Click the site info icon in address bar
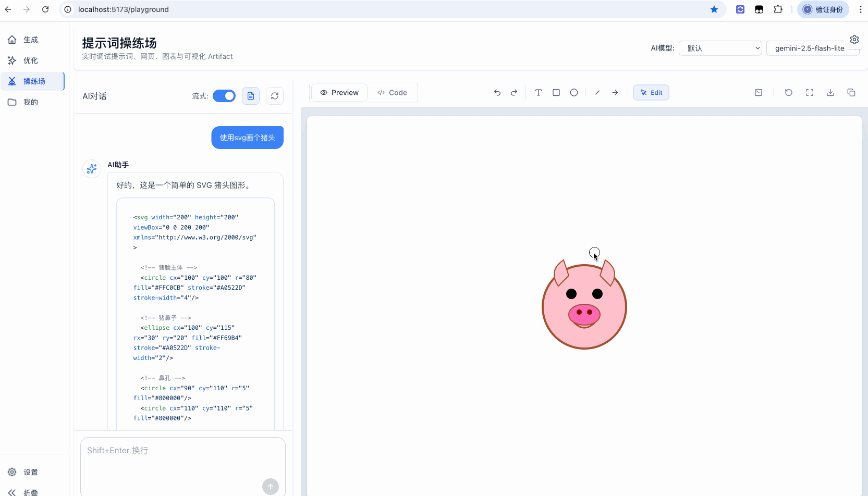868x496 pixels. [68, 9]
